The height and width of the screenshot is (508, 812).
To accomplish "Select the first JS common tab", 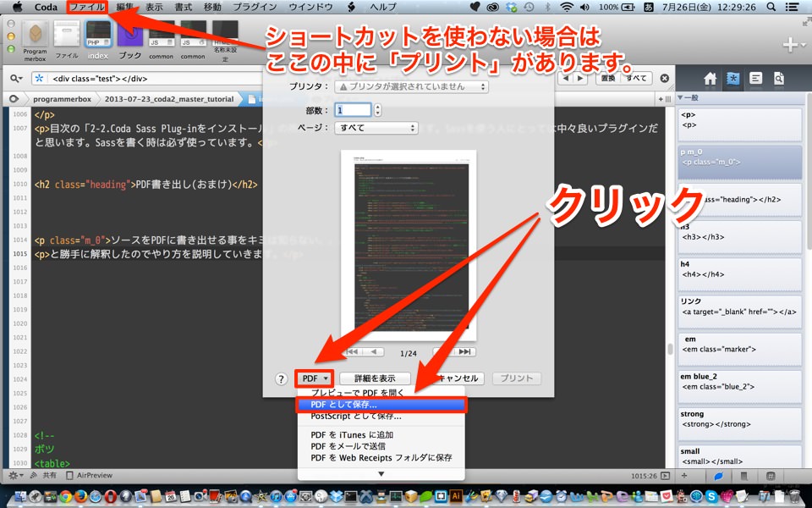I will (161, 41).
